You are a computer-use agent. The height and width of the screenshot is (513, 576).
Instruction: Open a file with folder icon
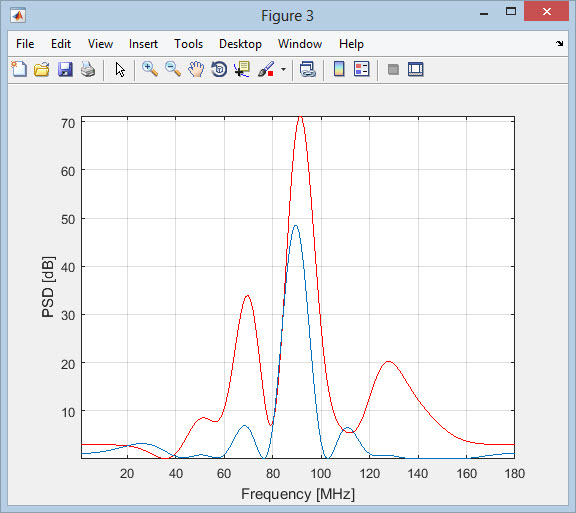point(42,69)
